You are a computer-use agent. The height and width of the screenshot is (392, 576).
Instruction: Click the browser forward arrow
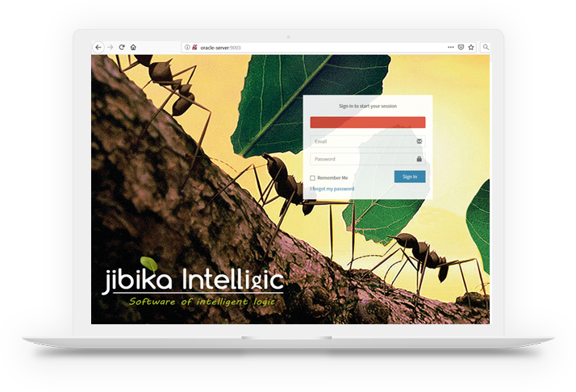pyautogui.click(x=111, y=48)
